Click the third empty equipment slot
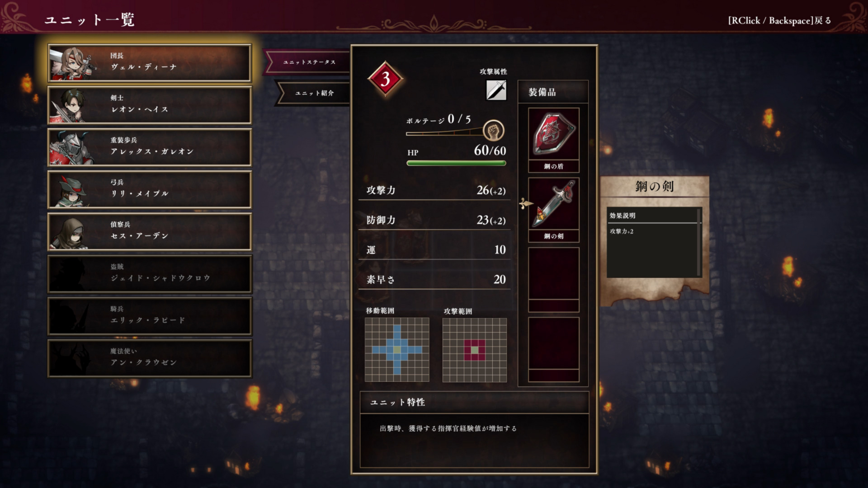 554,279
